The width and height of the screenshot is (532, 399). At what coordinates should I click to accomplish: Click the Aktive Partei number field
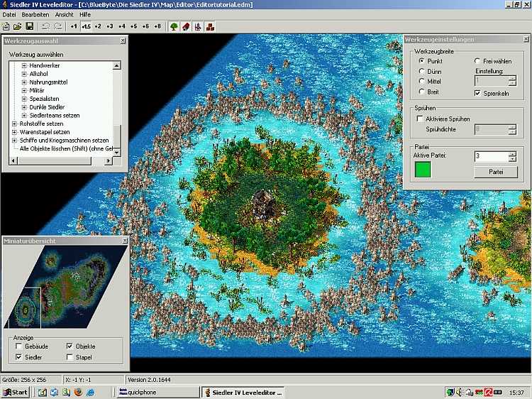(x=492, y=156)
